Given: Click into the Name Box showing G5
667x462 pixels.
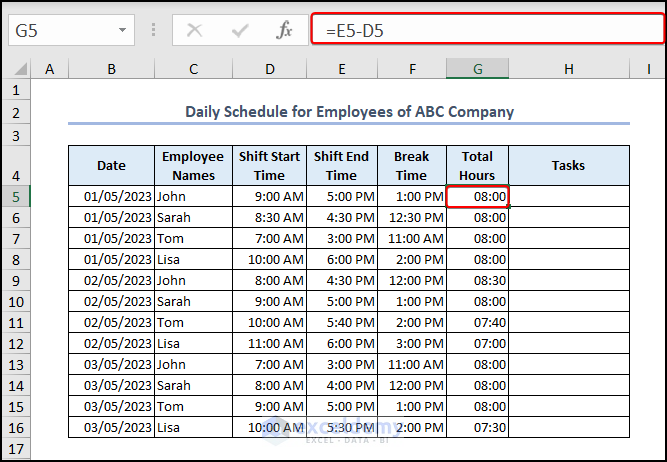Looking at the screenshot, I should click(60, 30).
